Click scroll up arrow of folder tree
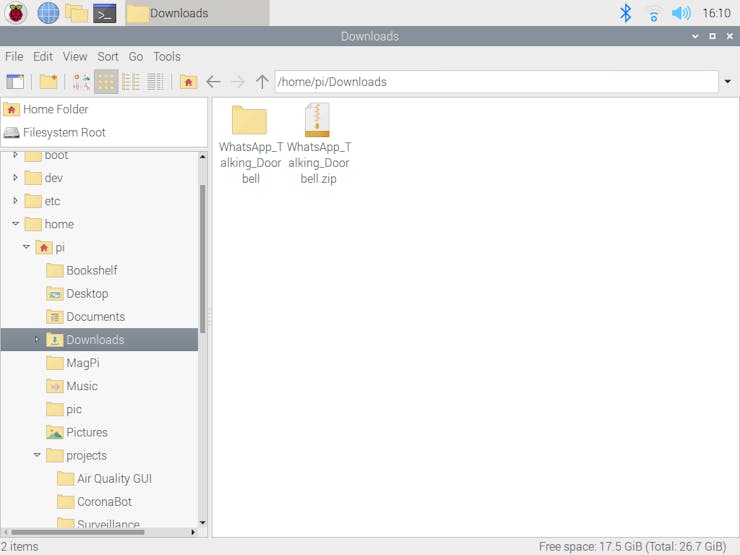740x555 pixels. pos(202,156)
